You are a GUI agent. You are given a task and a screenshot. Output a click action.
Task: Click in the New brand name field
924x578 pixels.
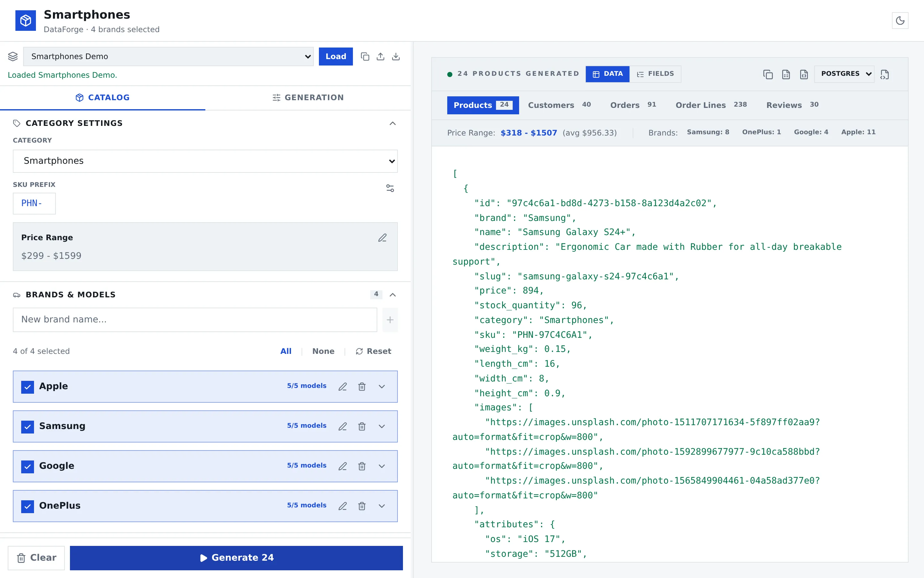[195, 320]
